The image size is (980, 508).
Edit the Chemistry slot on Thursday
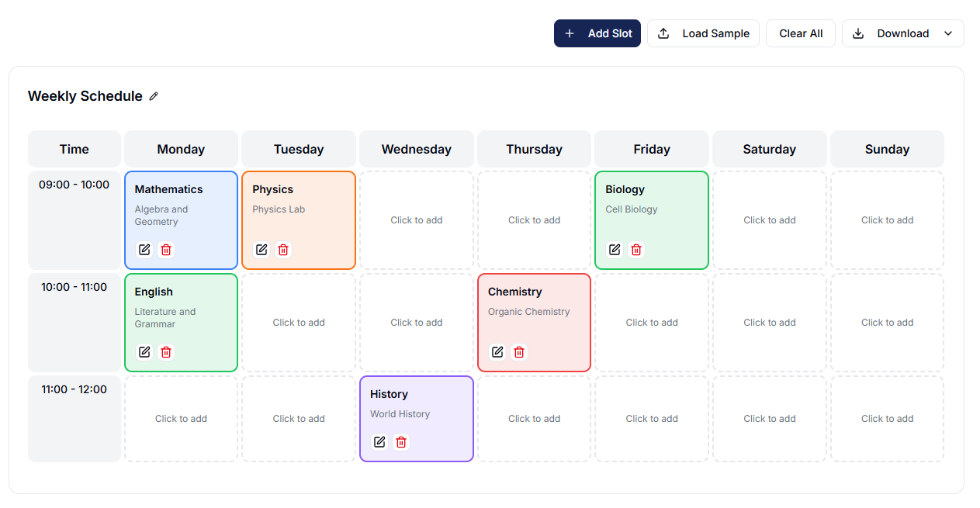pos(497,352)
